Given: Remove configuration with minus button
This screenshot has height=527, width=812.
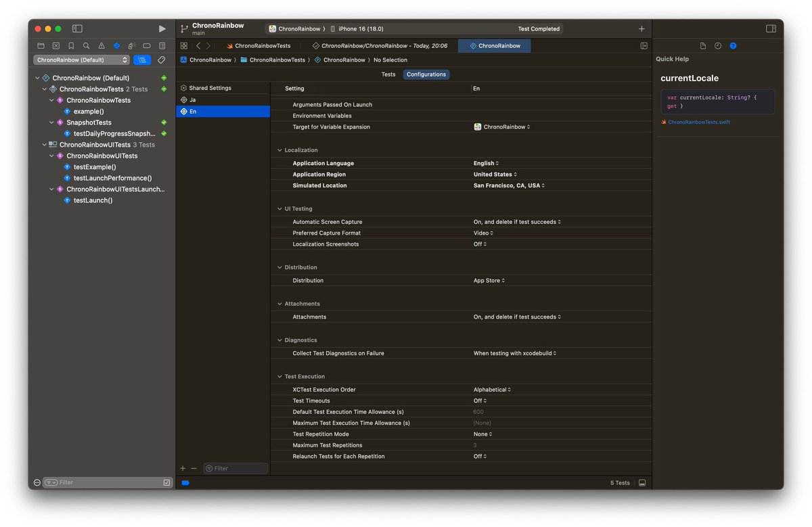Looking at the screenshot, I should pyautogui.click(x=194, y=468).
